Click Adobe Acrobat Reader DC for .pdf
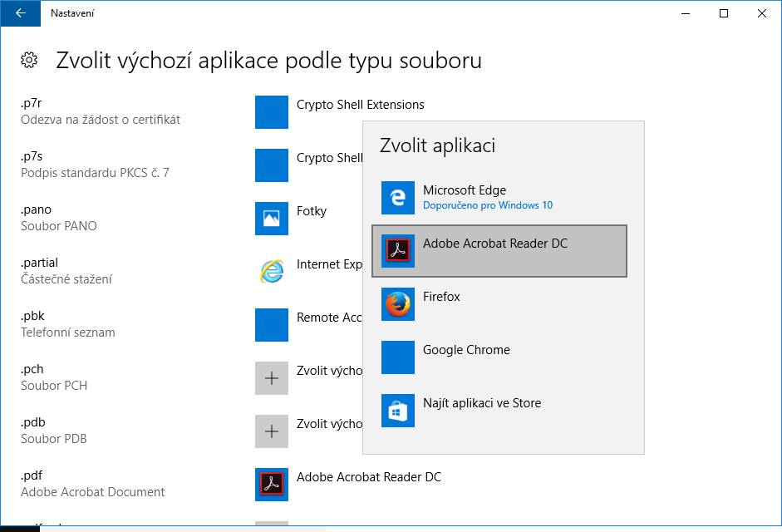This screenshot has width=782, height=532. coord(368,477)
